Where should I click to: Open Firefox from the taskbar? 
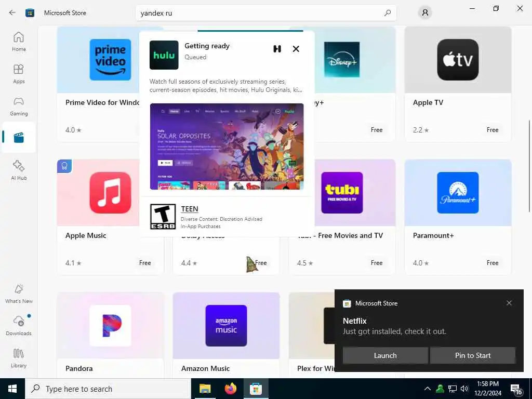[230, 389]
